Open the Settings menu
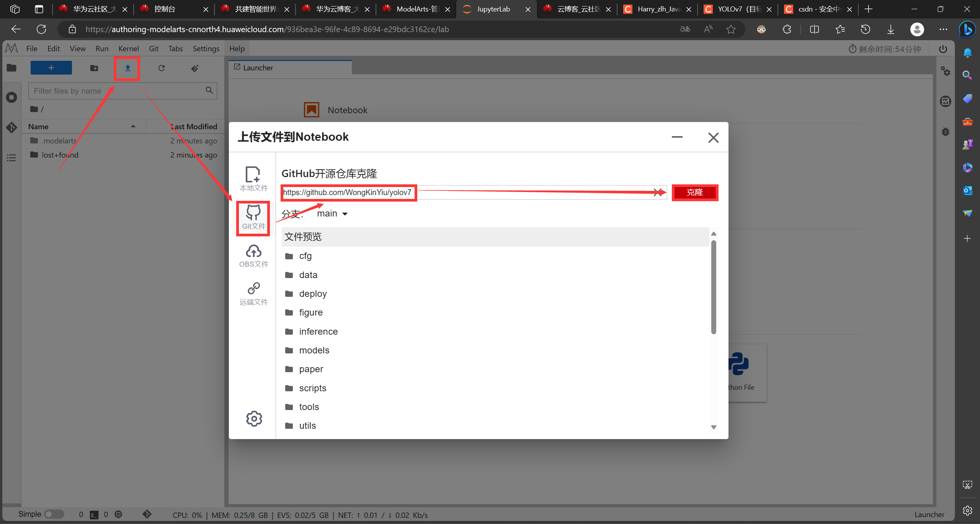Screen dimensions: 980x524 (206, 49)
